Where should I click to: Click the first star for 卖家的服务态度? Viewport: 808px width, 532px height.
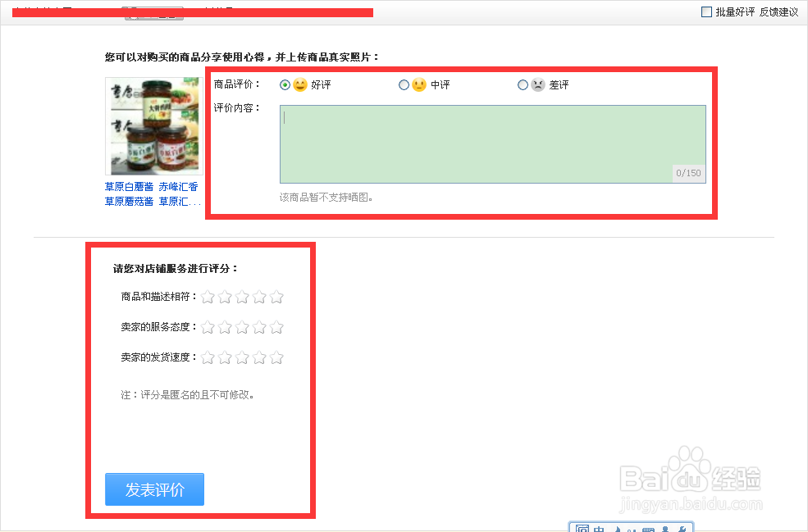(208, 327)
